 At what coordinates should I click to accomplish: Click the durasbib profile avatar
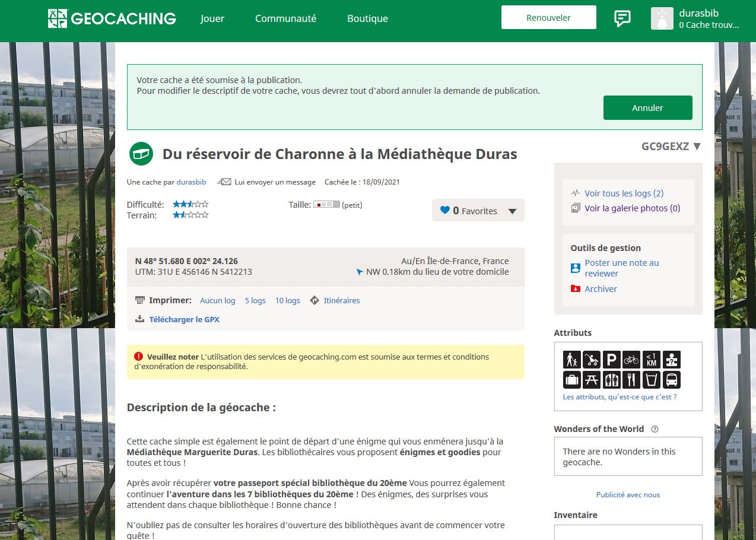pos(662,18)
